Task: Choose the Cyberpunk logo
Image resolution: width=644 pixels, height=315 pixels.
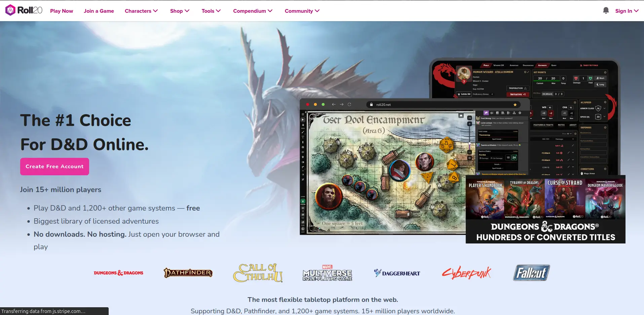Action: [466, 273]
